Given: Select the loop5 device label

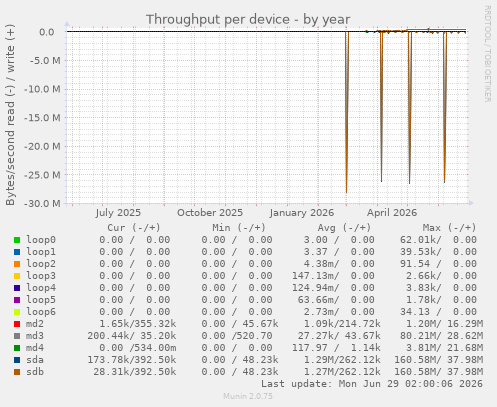Looking at the screenshot, I should [x=41, y=300].
